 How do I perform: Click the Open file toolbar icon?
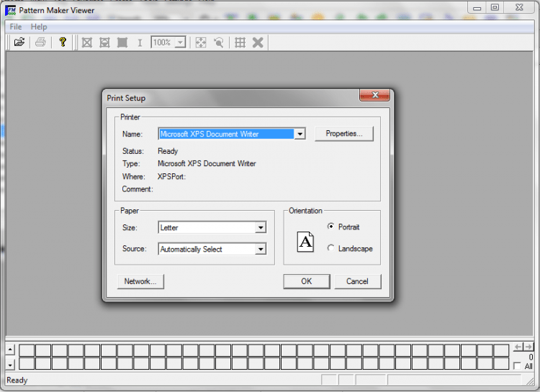click(19, 42)
